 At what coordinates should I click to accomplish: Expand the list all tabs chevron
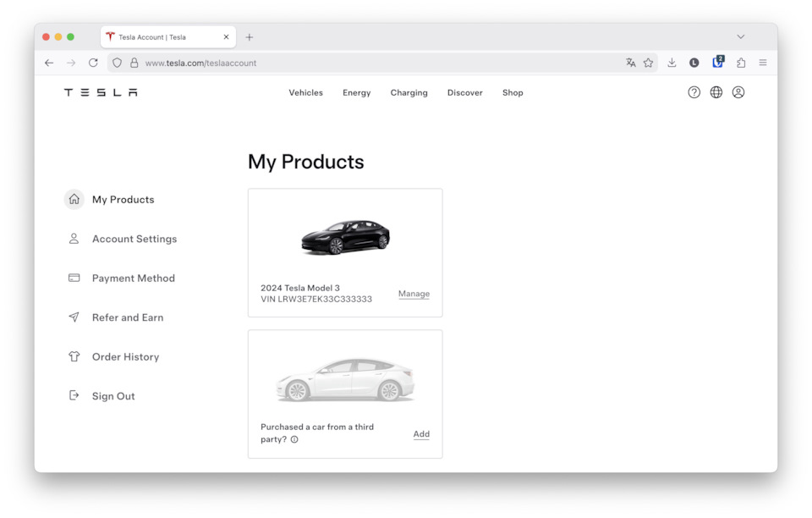pyautogui.click(x=741, y=36)
